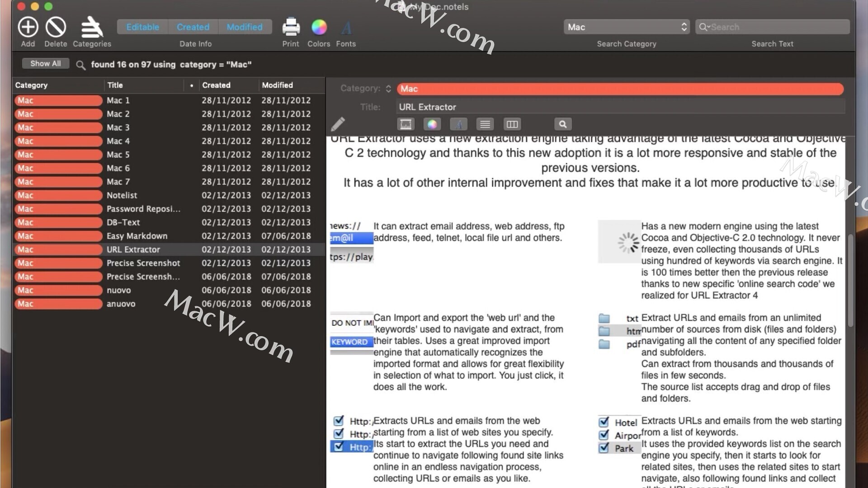Toggle the Modified date info segment
Image resolution: width=868 pixels, height=488 pixels.
point(245,27)
